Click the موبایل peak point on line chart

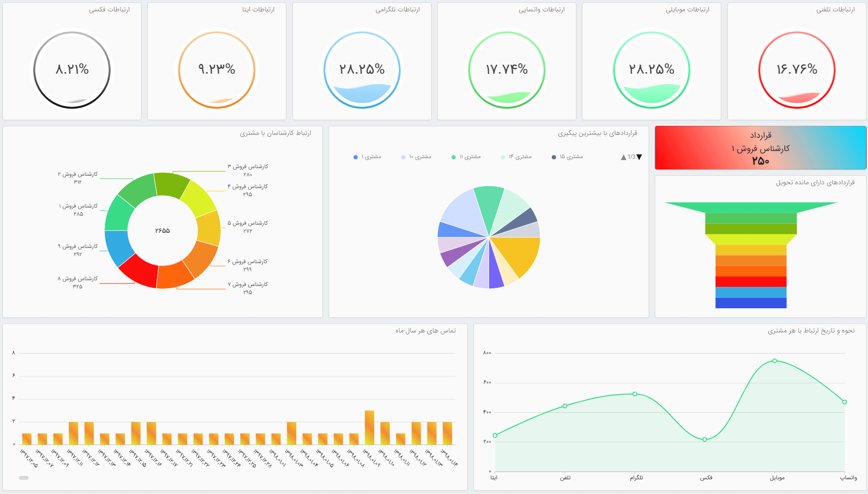click(774, 361)
